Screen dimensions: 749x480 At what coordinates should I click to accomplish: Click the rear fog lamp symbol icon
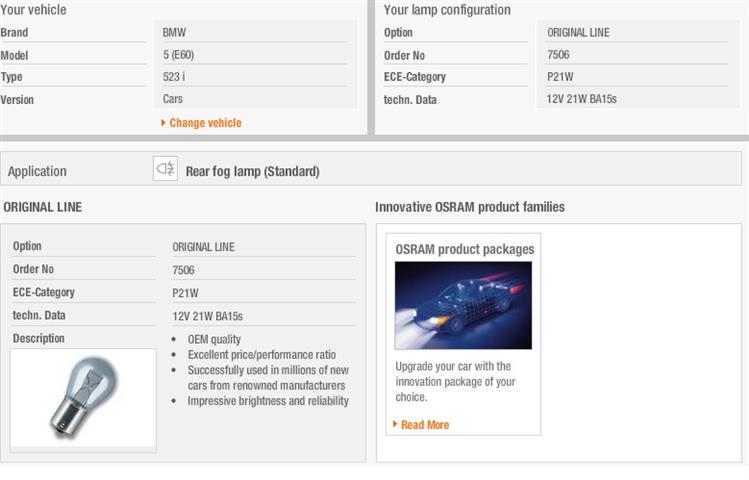click(165, 170)
